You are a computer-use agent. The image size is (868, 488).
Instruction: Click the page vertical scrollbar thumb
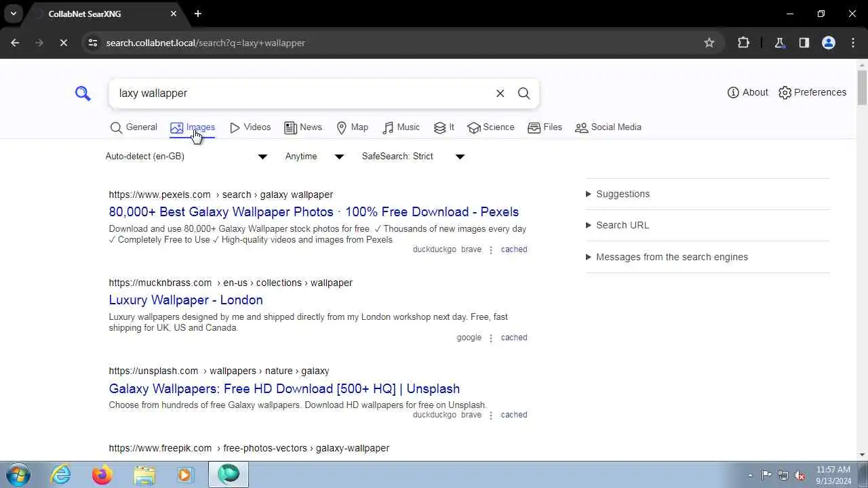coord(862,88)
